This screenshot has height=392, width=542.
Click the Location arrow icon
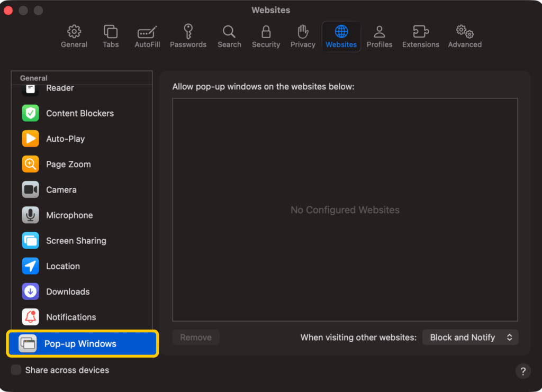coord(30,266)
